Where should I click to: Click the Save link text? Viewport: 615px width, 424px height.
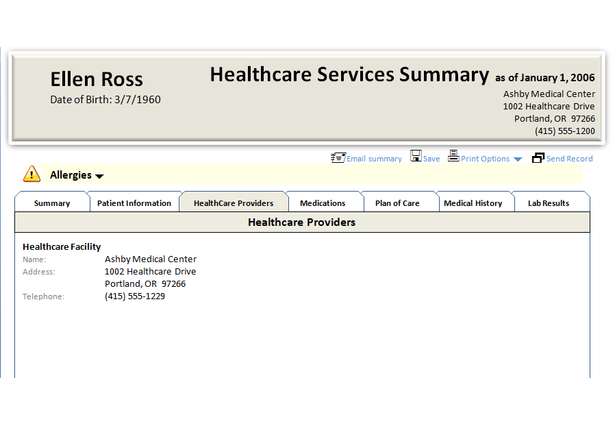pyautogui.click(x=431, y=159)
